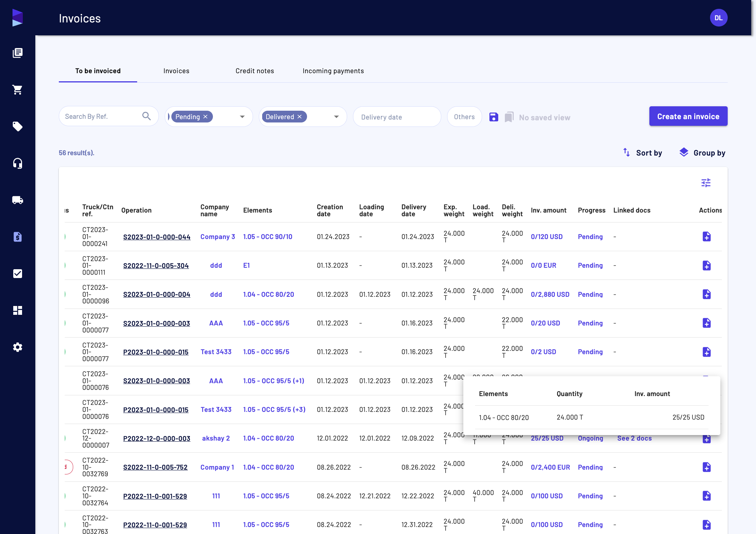Remove the Pending filter chip
The image size is (756, 534).
click(206, 117)
